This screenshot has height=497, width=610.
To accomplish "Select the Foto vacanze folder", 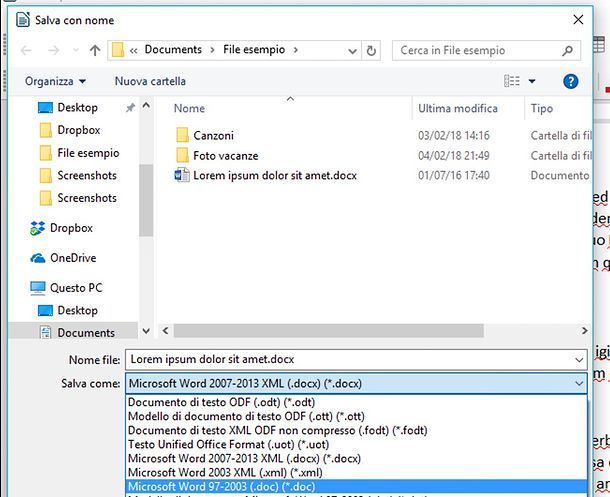I will (226, 156).
